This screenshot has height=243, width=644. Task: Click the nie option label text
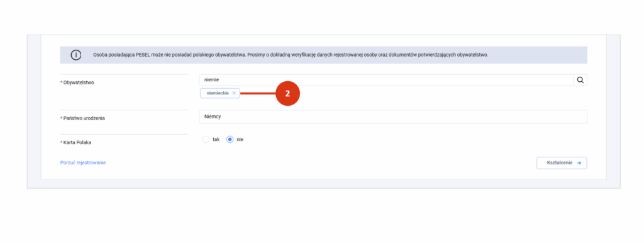point(240,139)
